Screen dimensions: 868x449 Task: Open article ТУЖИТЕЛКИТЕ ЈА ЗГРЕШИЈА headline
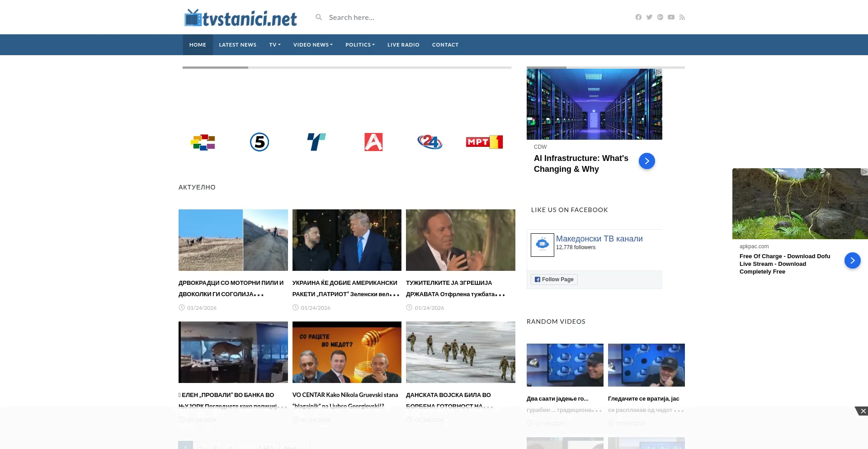click(x=455, y=288)
